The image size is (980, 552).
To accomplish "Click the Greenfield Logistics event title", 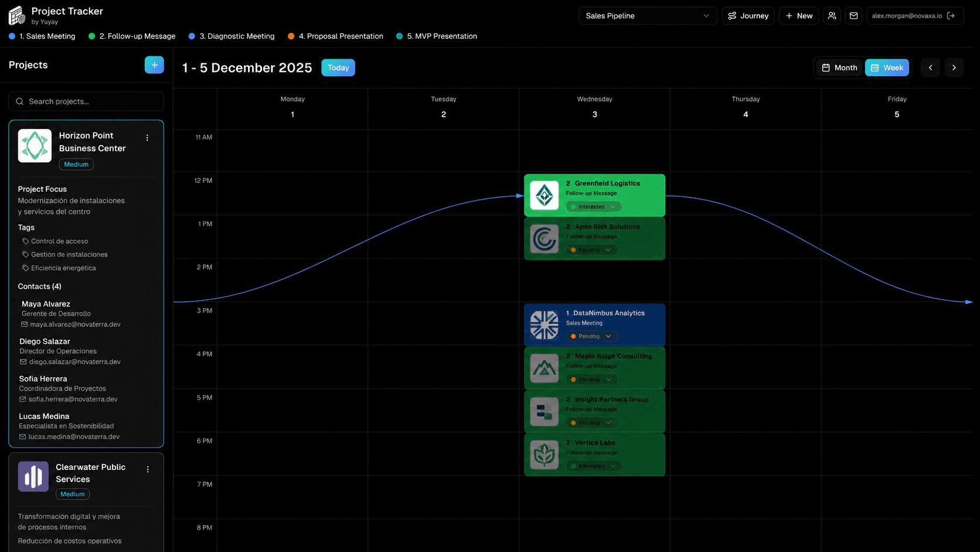I will click(x=607, y=184).
